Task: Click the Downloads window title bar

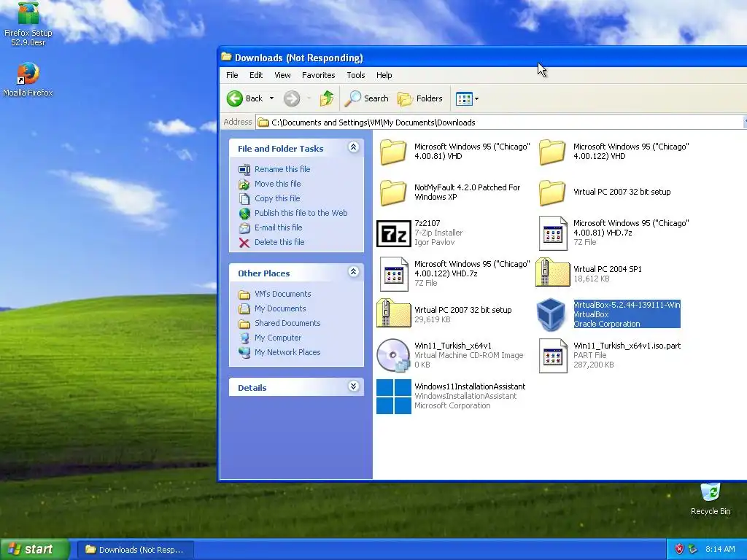Action: tap(483, 58)
